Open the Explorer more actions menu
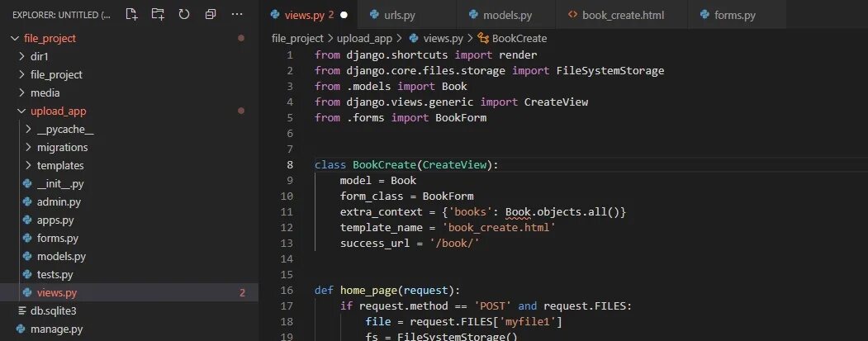 point(237,14)
